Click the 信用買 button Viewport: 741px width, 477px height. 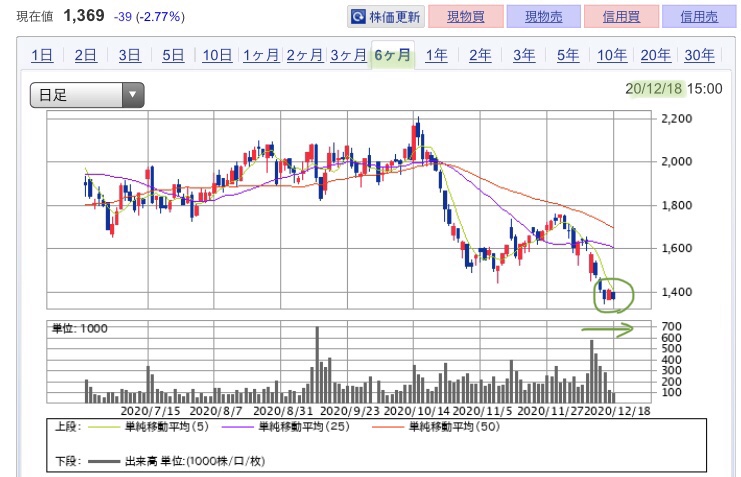tap(621, 17)
